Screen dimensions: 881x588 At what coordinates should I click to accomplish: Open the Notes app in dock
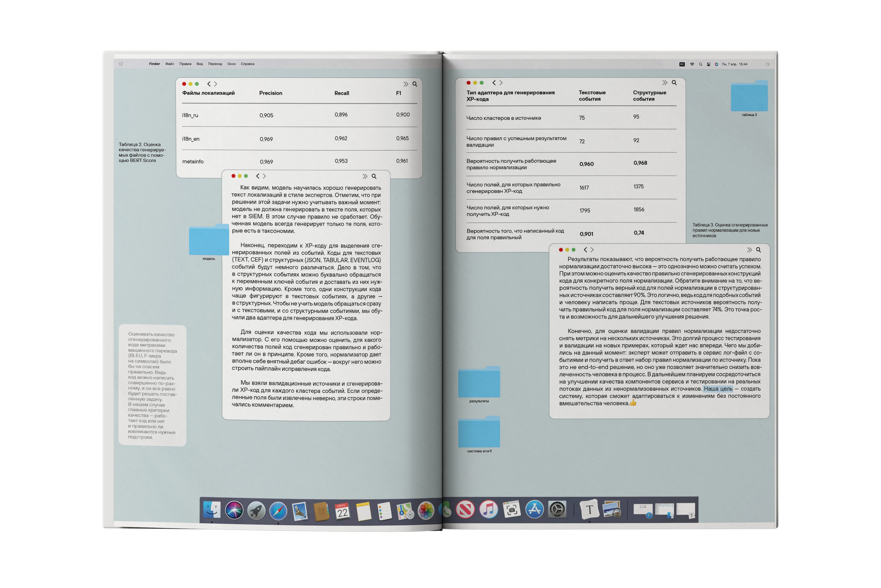(x=363, y=512)
